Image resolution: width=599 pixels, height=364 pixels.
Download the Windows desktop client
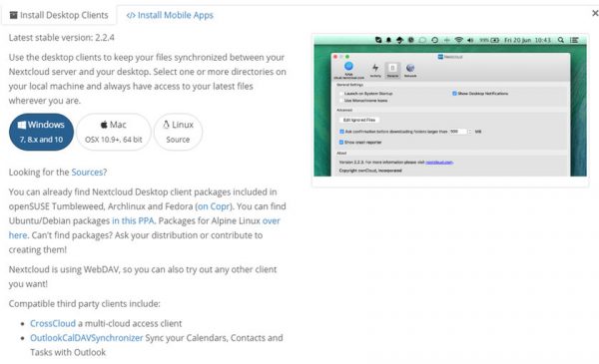tap(41, 132)
